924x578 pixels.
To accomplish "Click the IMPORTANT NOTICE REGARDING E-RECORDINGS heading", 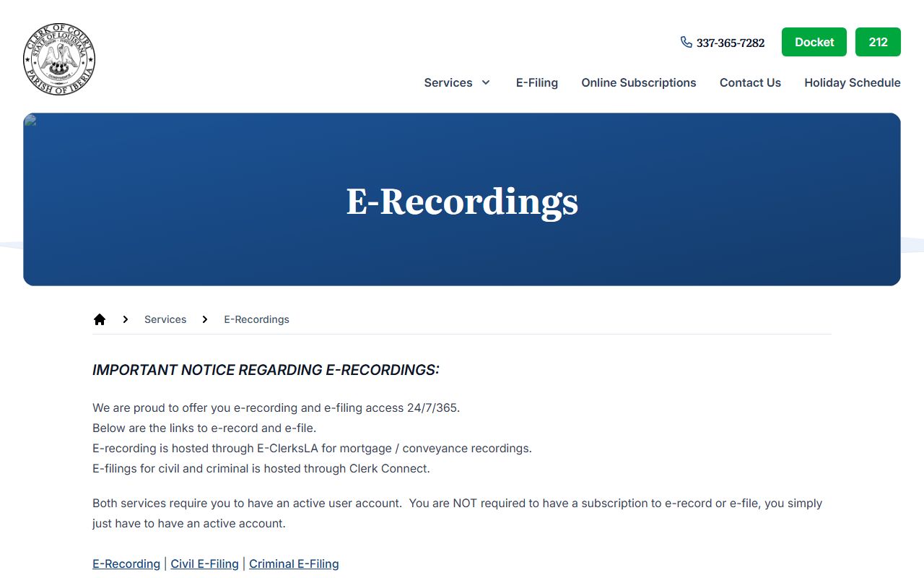I will [266, 370].
